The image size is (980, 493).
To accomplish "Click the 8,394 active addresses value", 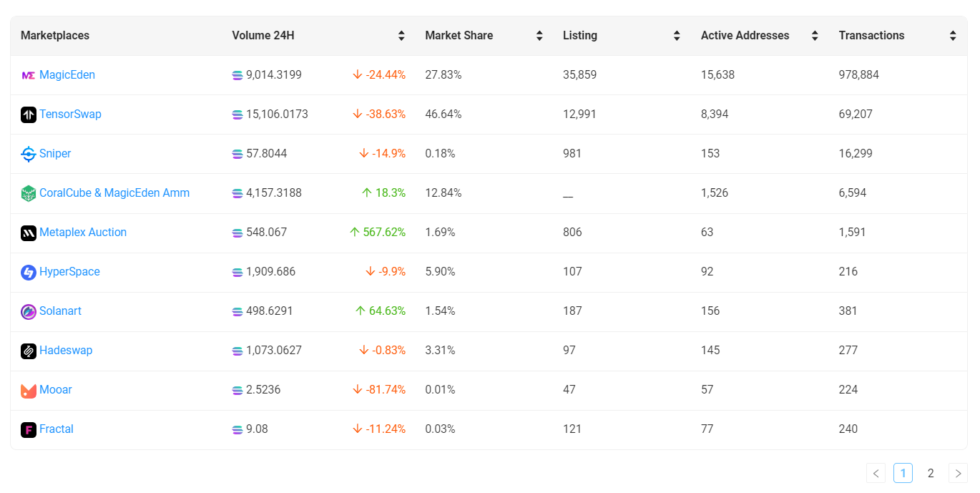I will click(715, 114).
